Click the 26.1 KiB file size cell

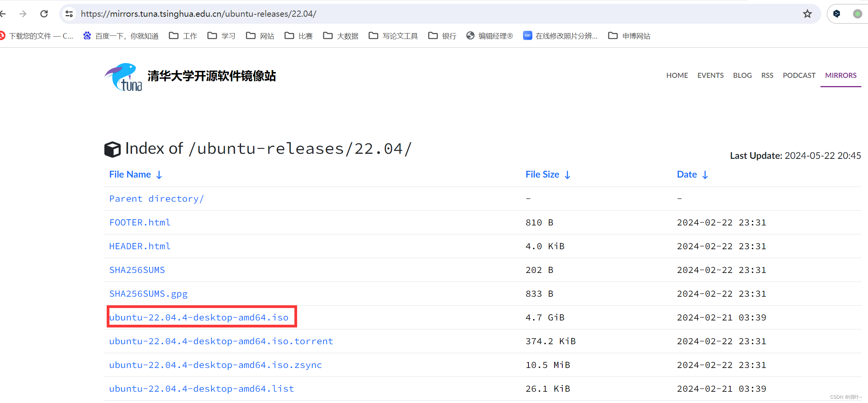pyautogui.click(x=548, y=389)
